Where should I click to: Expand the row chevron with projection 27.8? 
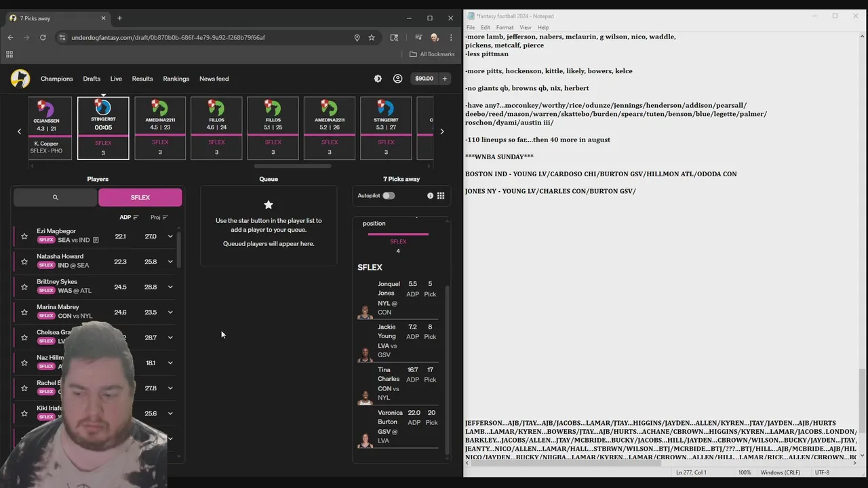(170, 388)
